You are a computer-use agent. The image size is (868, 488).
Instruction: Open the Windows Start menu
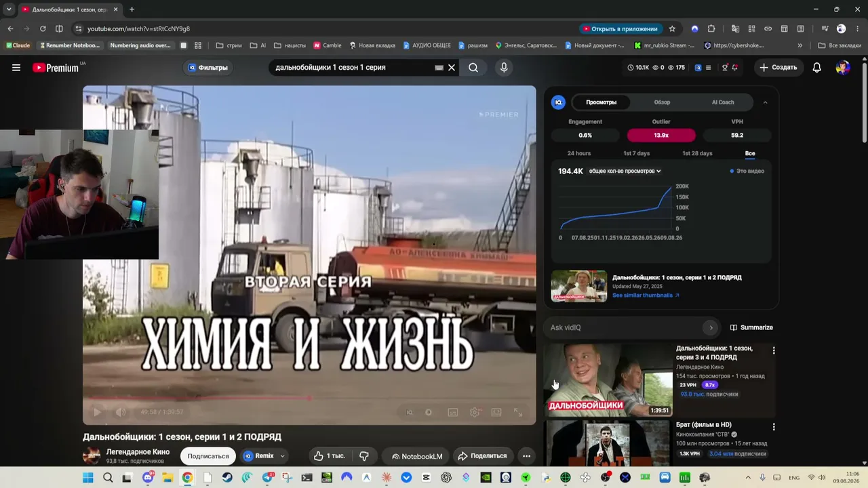88,478
